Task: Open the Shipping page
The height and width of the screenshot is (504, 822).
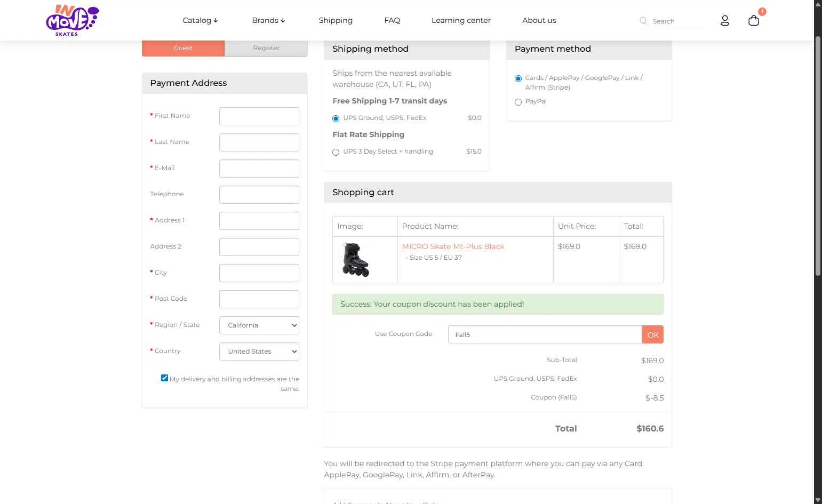Action: (x=336, y=20)
